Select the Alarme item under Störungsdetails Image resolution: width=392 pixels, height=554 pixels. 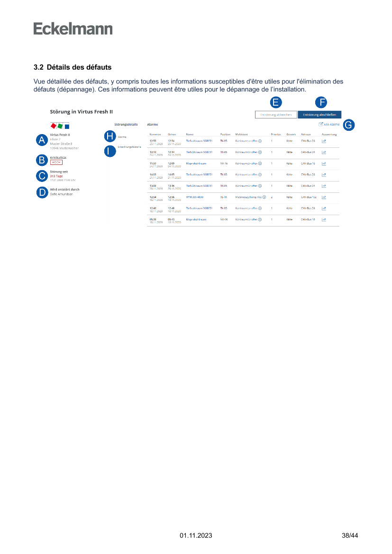click(122, 137)
